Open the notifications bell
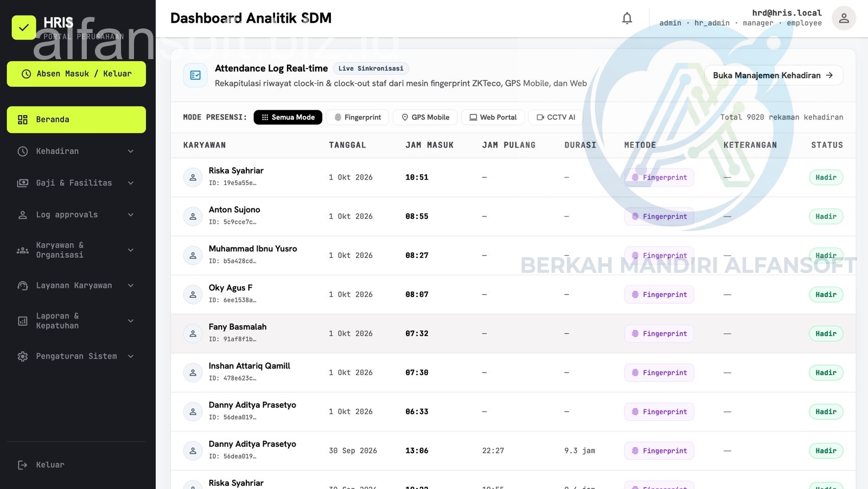The height and width of the screenshot is (489, 868). pos(627,18)
